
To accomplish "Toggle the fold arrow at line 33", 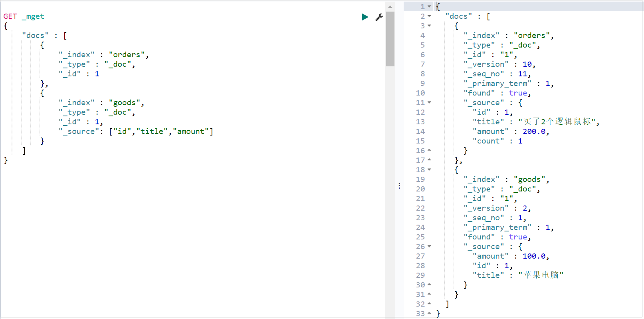I will point(429,313).
